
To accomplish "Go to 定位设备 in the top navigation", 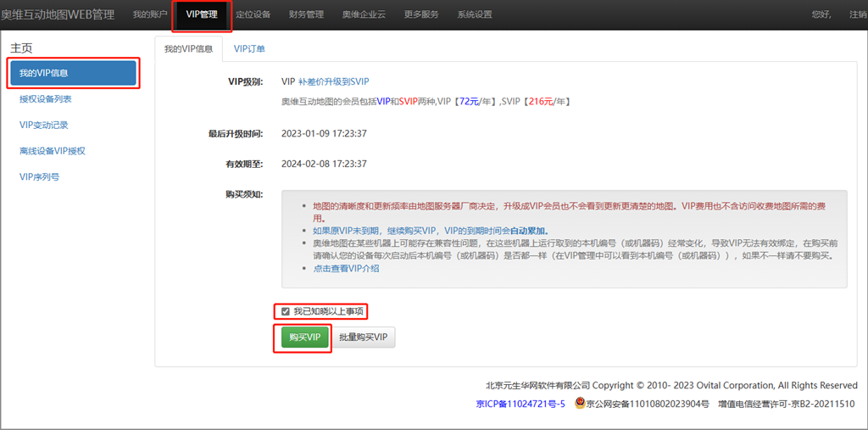I will 253,14.
